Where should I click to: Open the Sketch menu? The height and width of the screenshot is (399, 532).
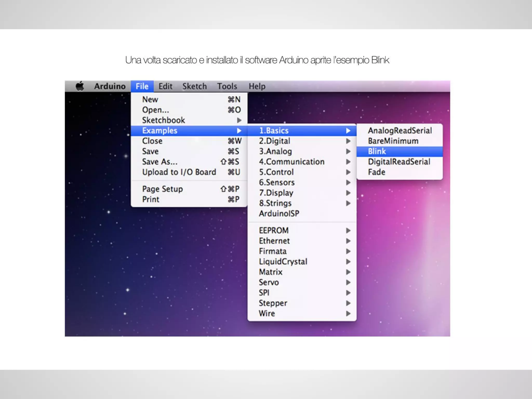tap(195, 86)
